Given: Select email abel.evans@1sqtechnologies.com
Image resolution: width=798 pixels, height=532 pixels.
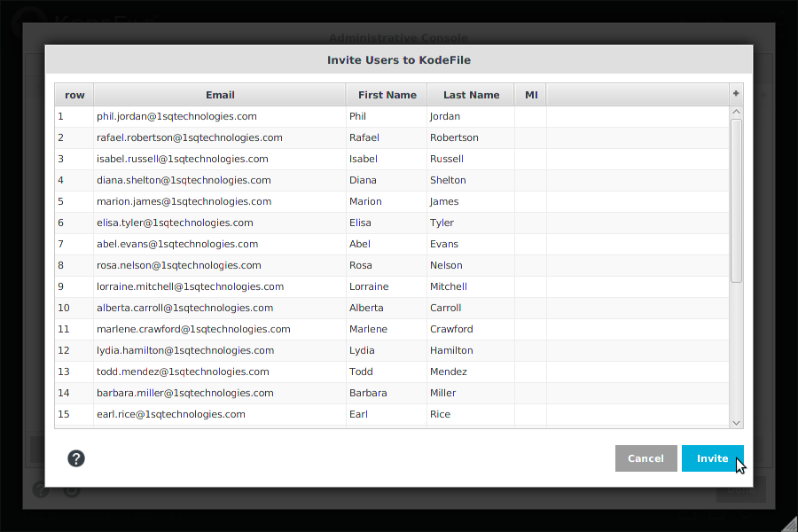Looking at the screenshot, I should tap(220, 245).
